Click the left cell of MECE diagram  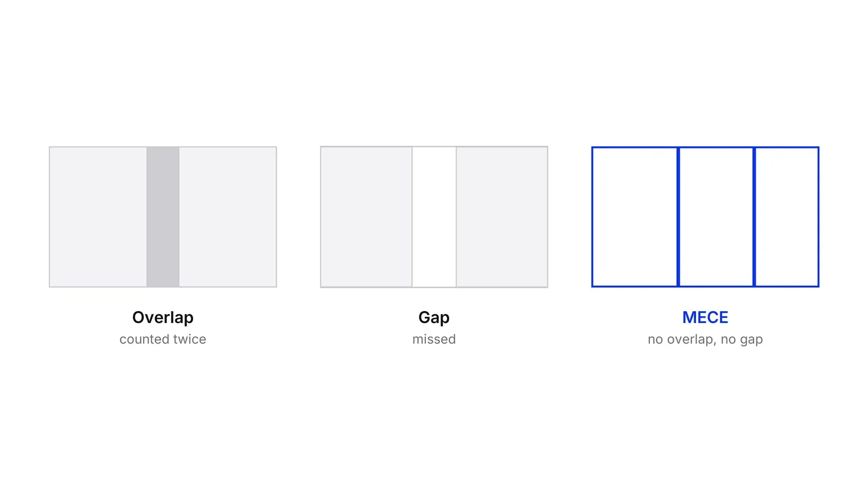[x=635, y=217]
